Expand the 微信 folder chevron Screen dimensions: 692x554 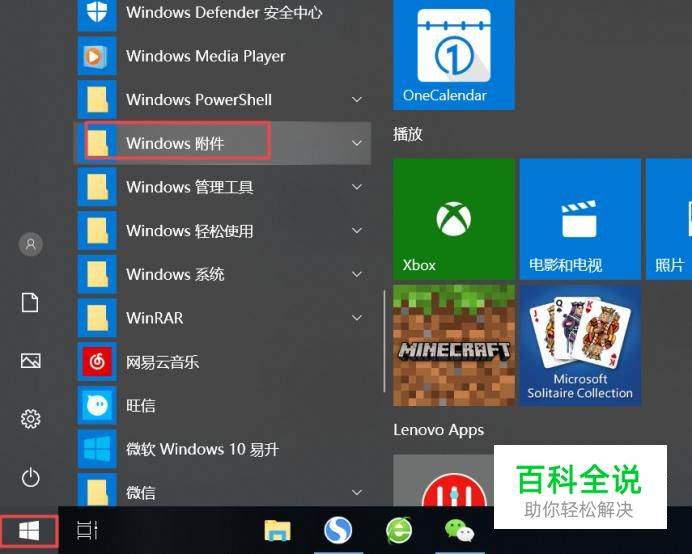[357, 492]
